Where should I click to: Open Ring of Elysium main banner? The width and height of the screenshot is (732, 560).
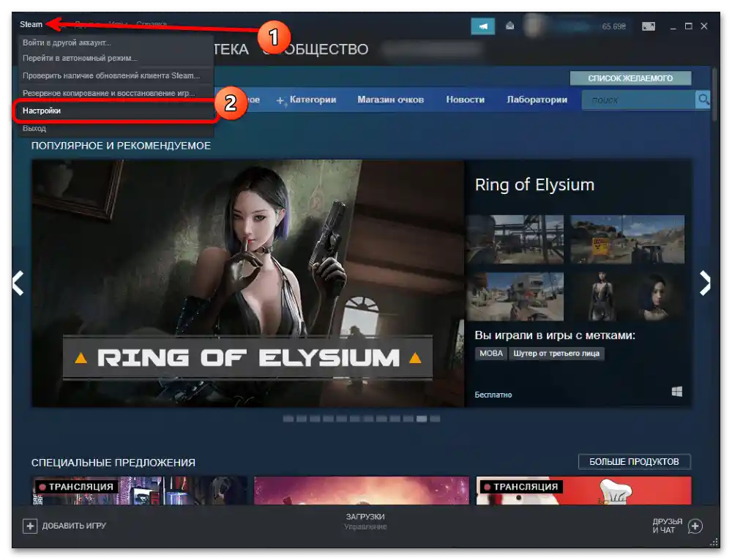(x=248, y=283)
